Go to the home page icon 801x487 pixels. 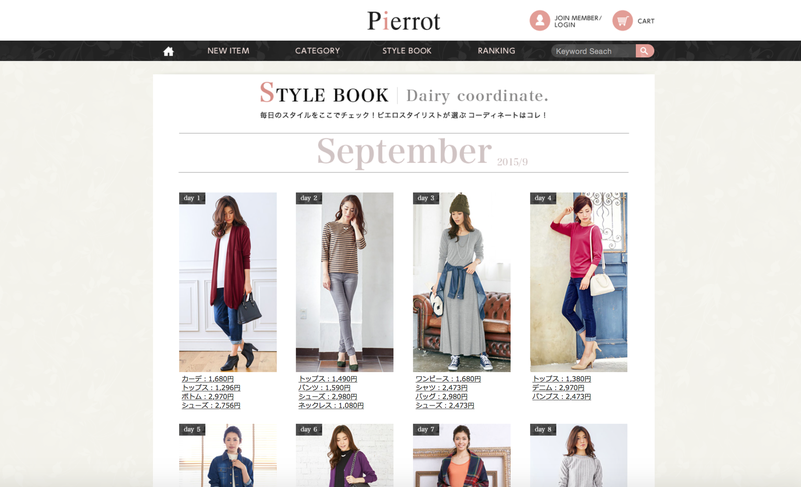click(169, 51)
